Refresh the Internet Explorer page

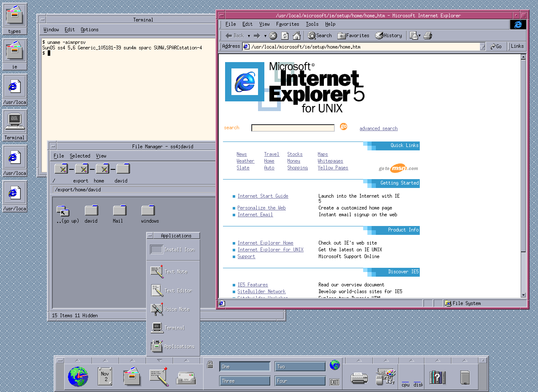pyautogui.click(x=285, y=35)
